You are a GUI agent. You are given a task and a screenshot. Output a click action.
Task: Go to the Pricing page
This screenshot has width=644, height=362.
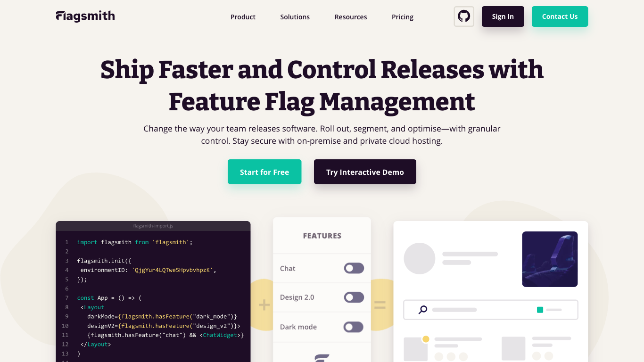403,17
